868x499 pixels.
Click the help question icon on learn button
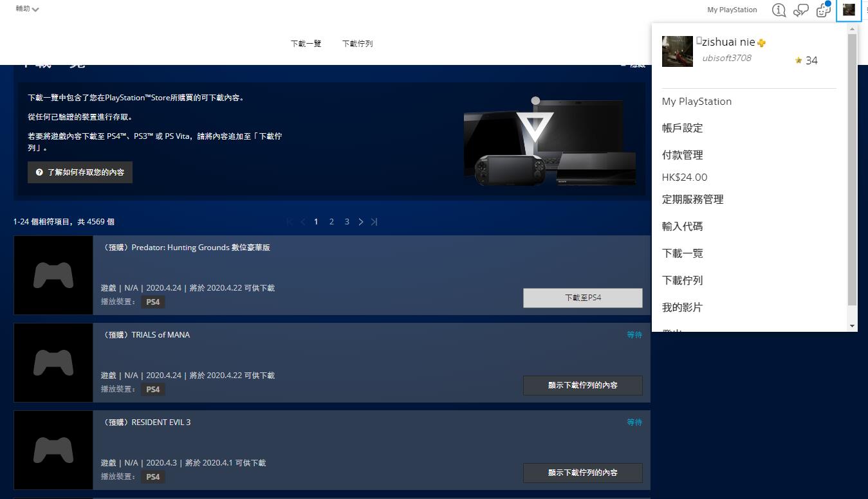[x=39, y=172]
